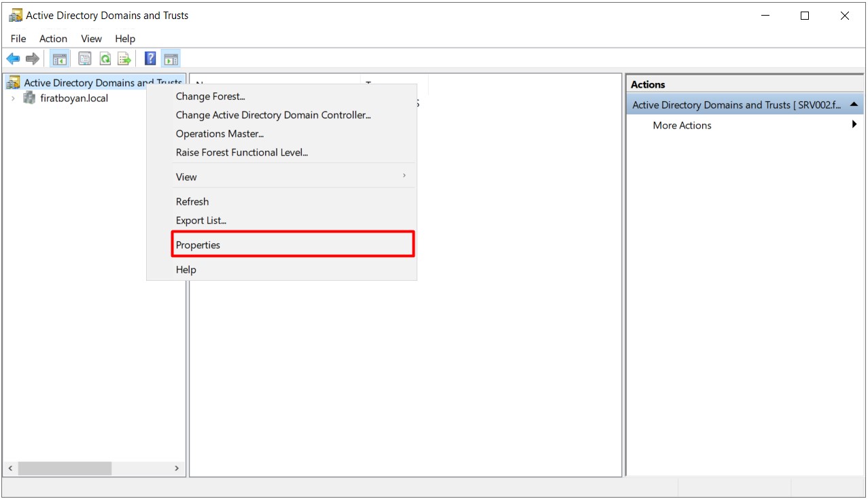The width and height of the screenshot is (868, 499).
Task: Click the gray Forward arrow in toolbar
Action: 32,59
